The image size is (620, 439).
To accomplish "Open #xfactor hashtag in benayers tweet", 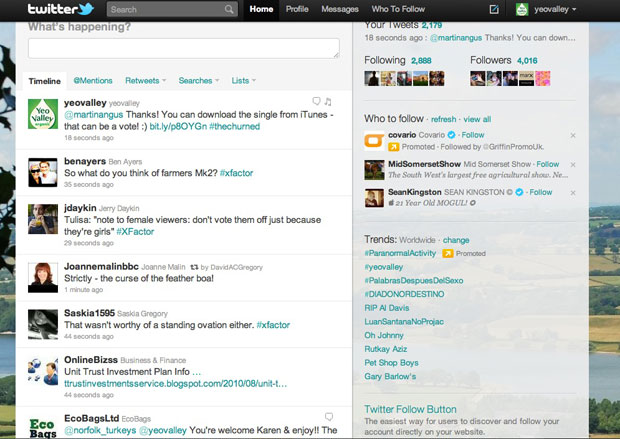I will click(236, 173).
